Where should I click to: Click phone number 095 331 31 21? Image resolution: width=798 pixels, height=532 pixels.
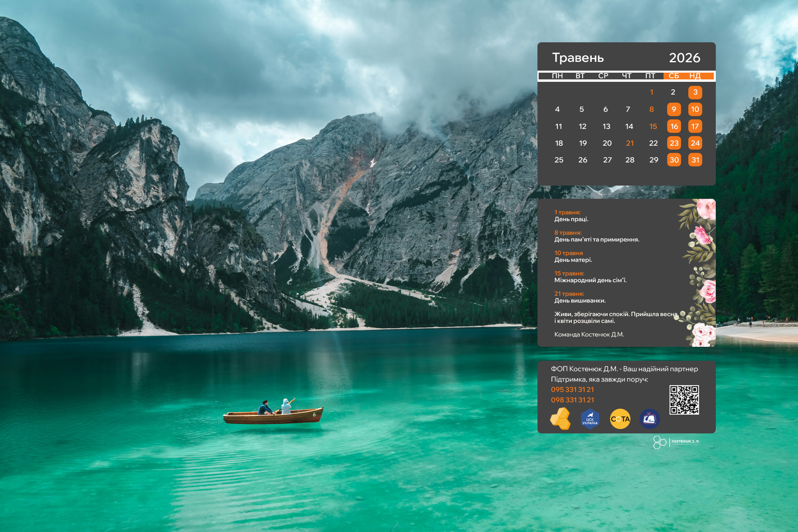coord(572,390)
